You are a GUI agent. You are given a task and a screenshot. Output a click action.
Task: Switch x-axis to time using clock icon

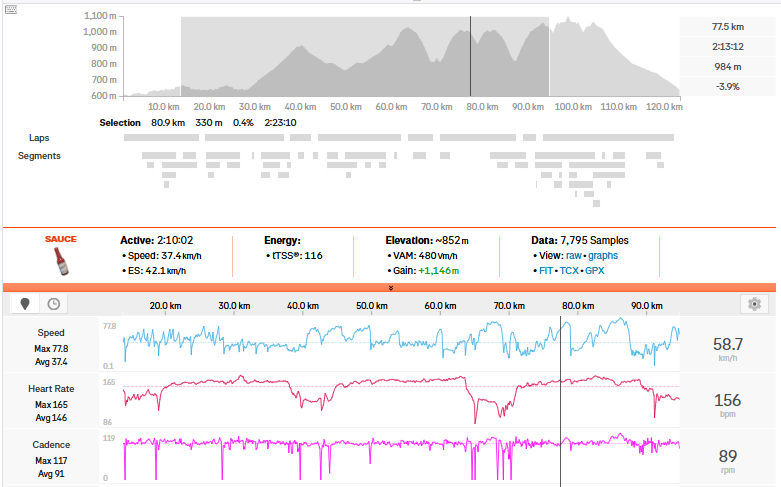coord(54,304)
